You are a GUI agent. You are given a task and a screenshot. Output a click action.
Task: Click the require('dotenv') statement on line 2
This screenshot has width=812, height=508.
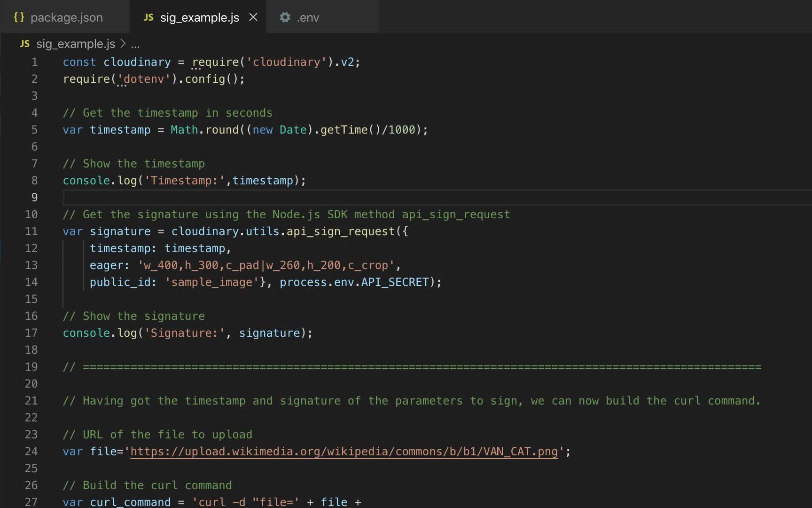pos(117,79)
